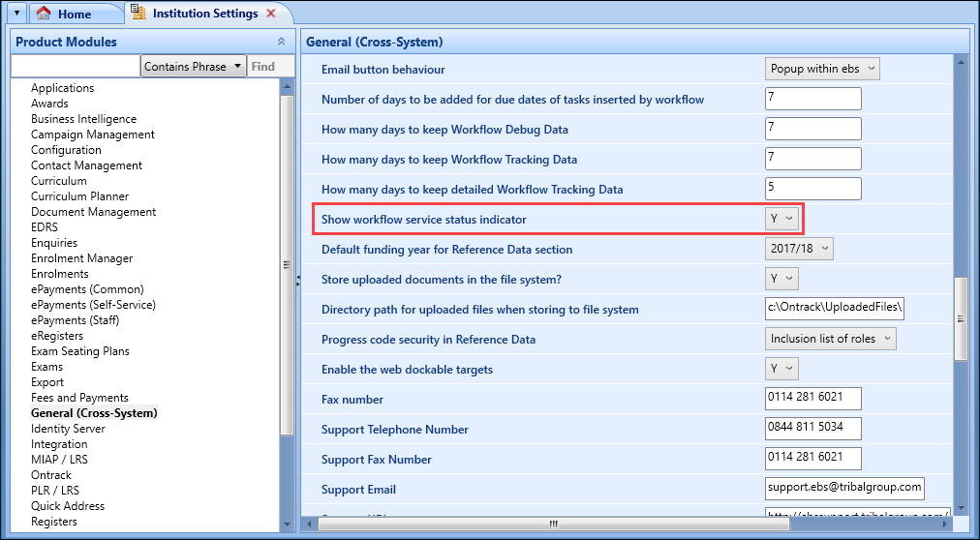980x540 pixels.
Task: Select Awards module
Action: 49,104
